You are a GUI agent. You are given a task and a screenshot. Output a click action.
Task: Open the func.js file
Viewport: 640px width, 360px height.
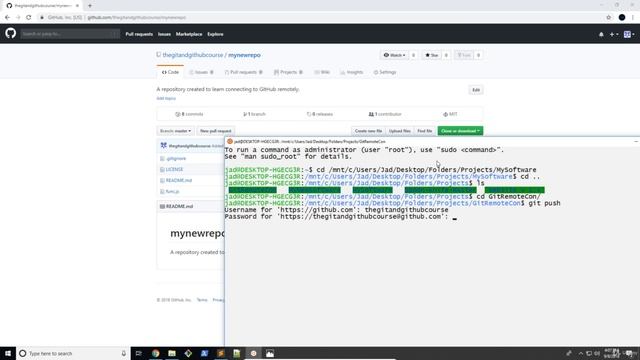tap(172, 191)
